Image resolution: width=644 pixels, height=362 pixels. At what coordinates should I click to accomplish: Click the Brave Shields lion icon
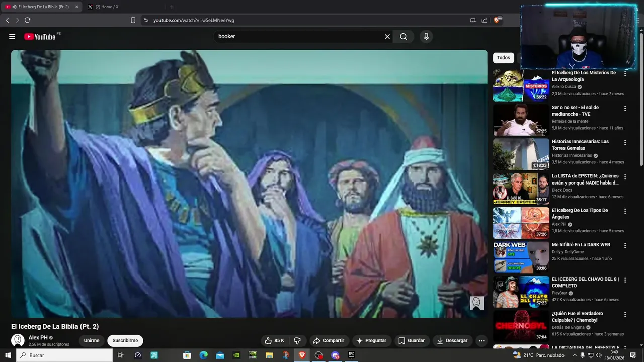click(497, 20)
